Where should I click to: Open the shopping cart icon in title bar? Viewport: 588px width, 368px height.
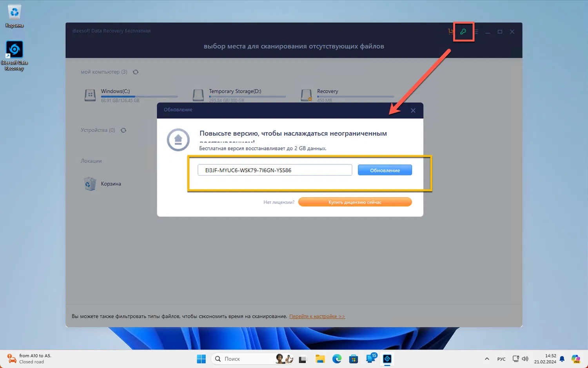tap(450, 32)
